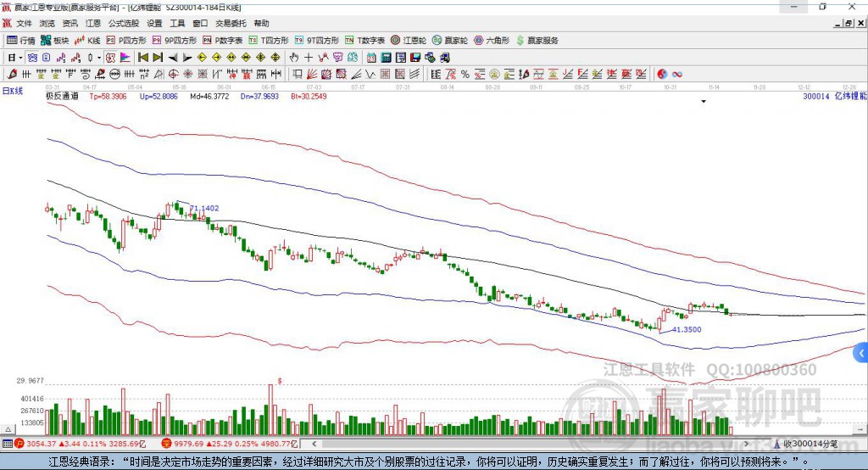Open the 文件 menu

24,23
